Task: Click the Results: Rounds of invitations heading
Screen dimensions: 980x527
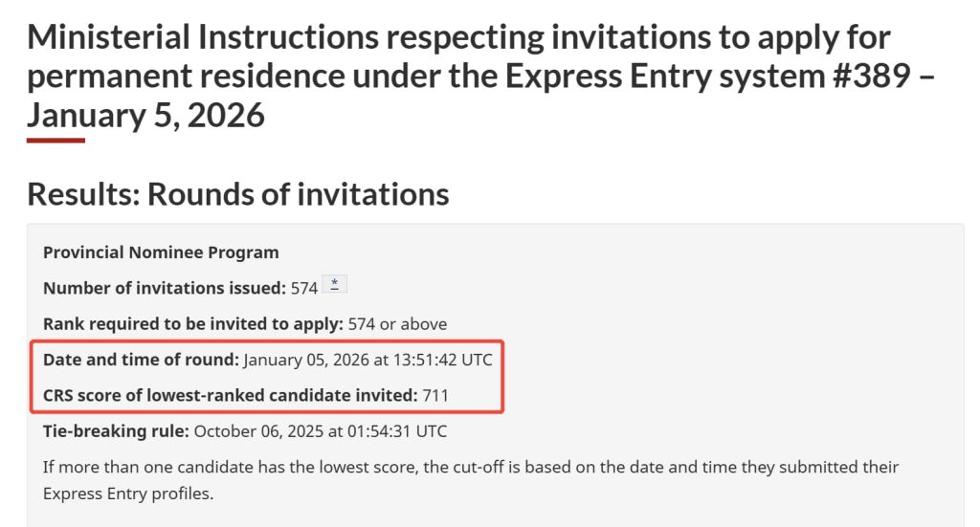Action: (237, 194)
